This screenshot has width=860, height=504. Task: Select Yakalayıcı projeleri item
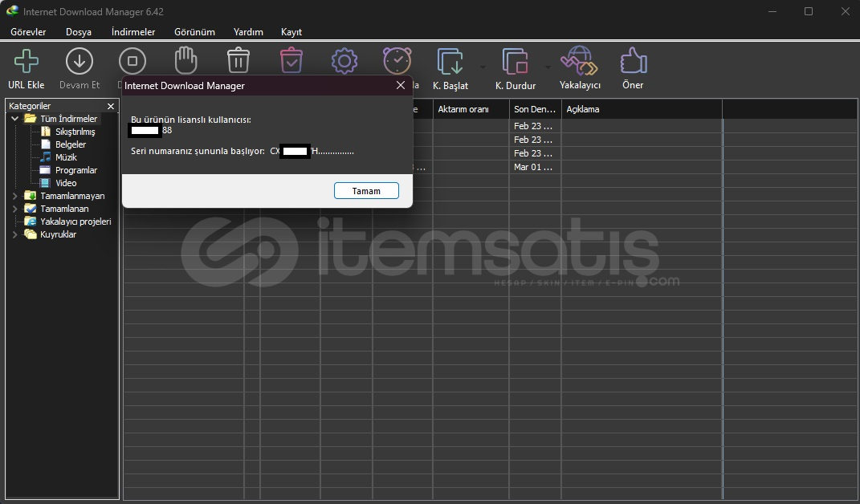75,222
